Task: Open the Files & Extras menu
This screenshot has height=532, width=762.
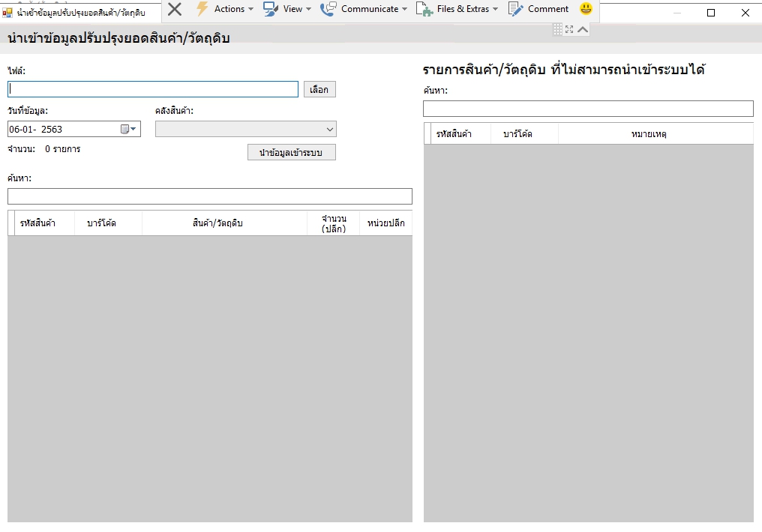Action: [457, 9]
